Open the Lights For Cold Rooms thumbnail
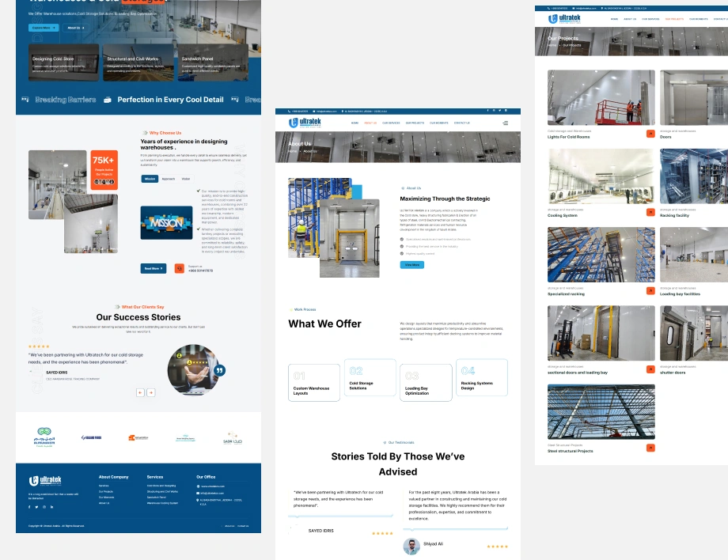This screenshot has width=728, height=560. (601, 98)
